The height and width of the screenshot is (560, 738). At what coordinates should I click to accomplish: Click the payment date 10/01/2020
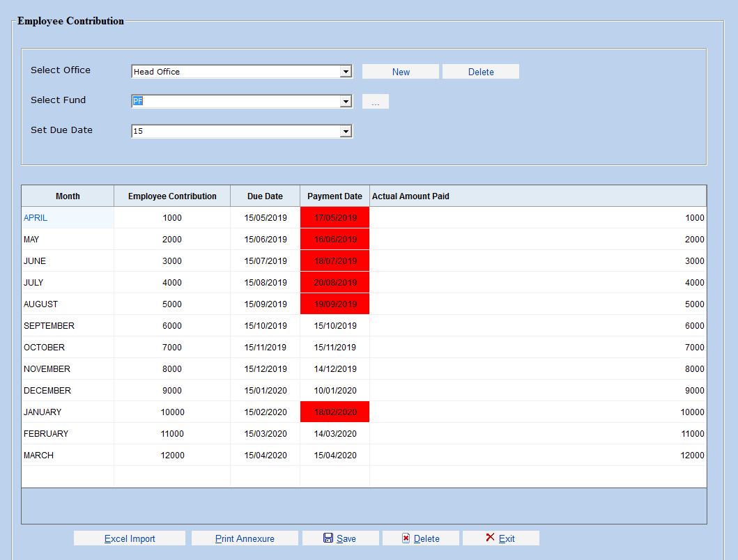point(335,391)
